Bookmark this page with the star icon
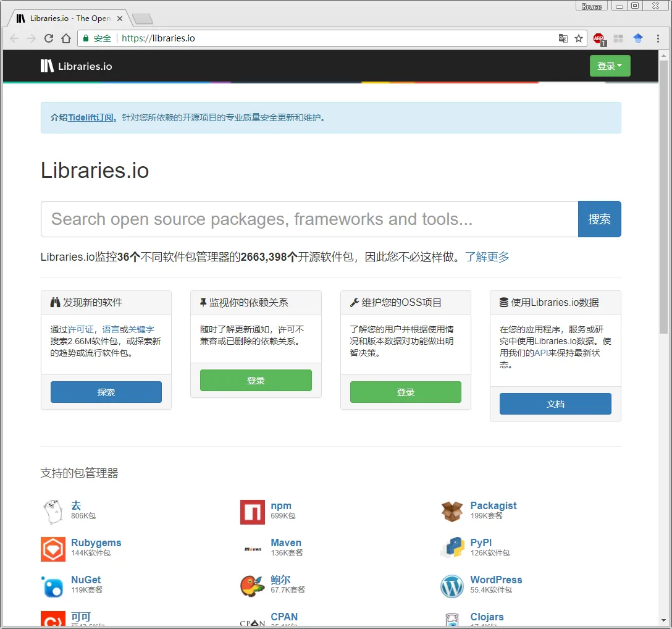 pyautogui.click(x=579, y=38)
